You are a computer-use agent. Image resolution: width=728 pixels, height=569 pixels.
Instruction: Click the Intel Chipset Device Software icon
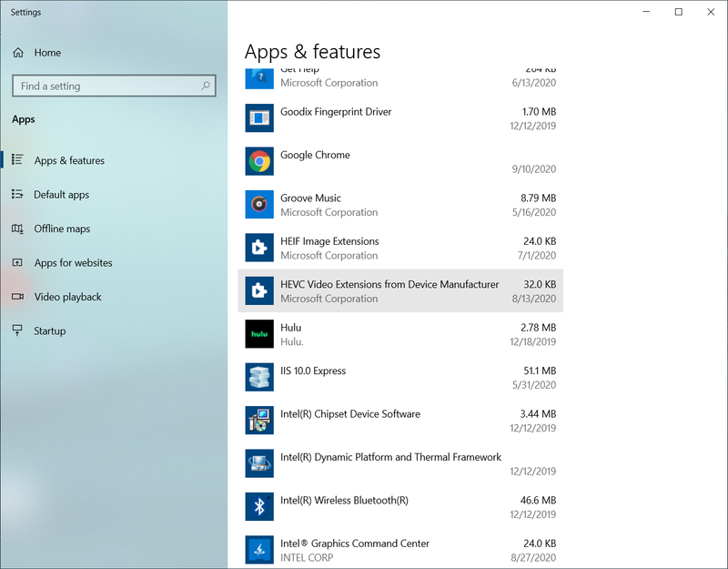[x=259, y=421]
